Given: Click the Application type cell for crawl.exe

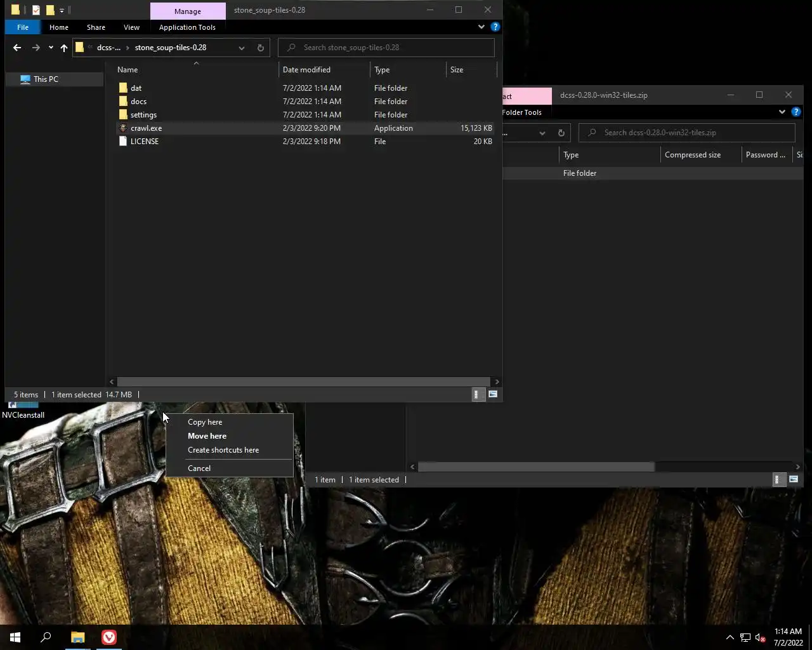Looking at the screenshot, I should click(x=393, y=128).
